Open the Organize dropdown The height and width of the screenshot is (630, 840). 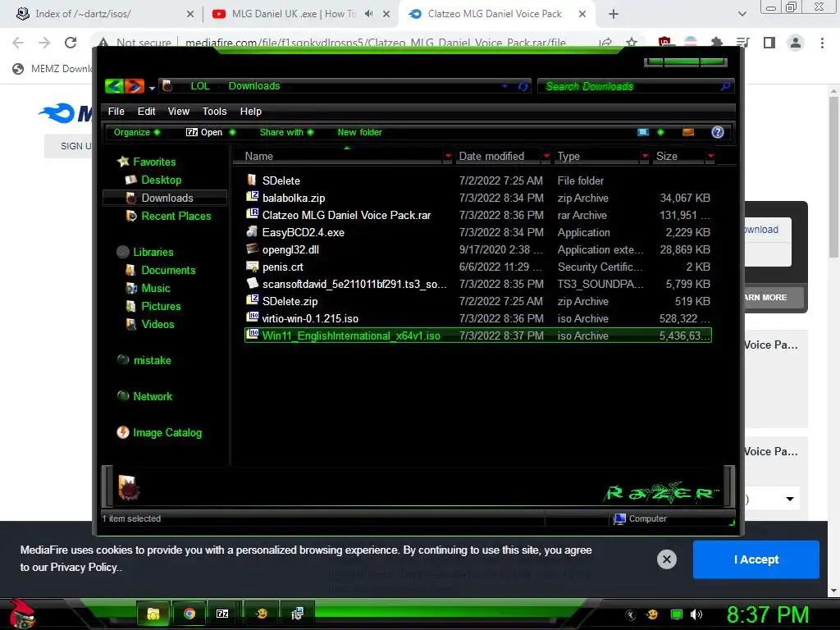point(137,132)
